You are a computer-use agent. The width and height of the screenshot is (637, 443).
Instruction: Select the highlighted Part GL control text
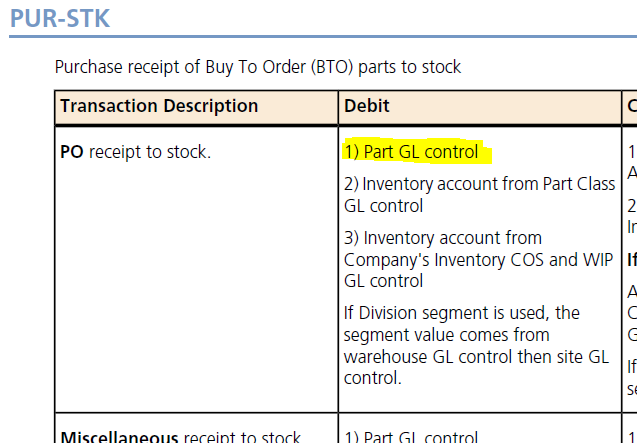[x=412, y=152]
